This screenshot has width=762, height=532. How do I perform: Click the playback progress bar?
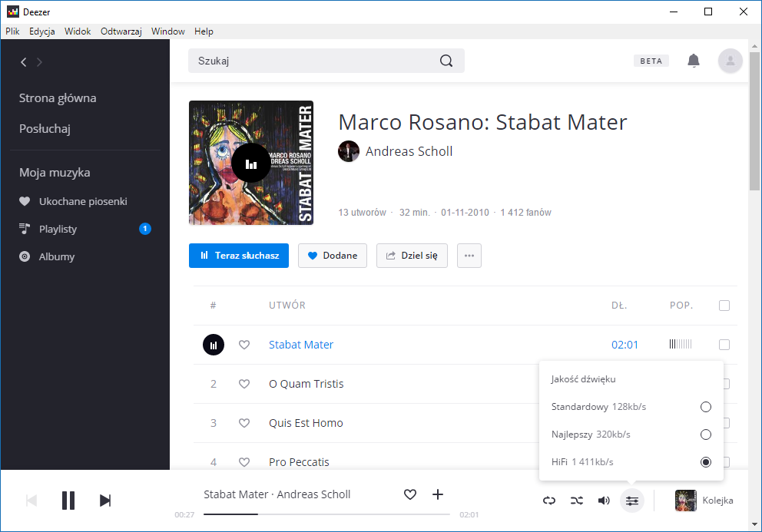[x=326, y=514]
